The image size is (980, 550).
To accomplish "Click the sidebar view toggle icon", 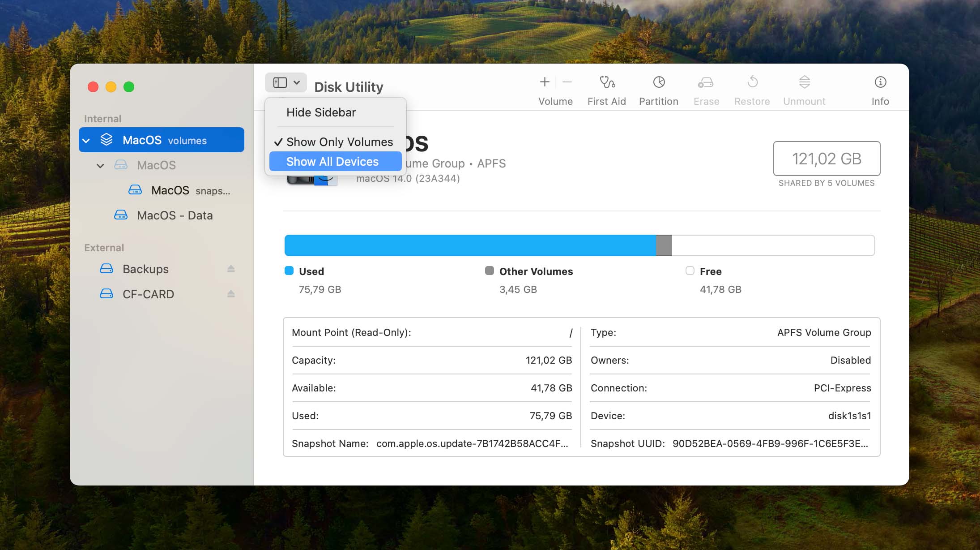I will tap(280, 82).
